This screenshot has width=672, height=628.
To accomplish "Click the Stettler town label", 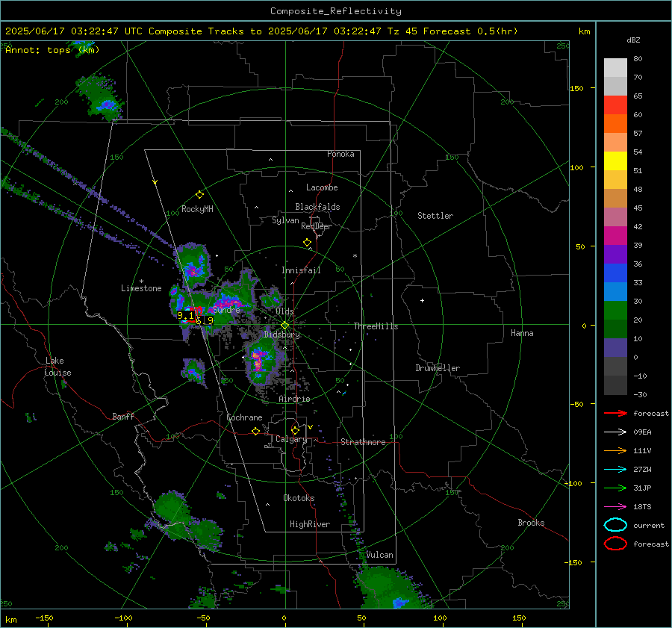I will coord(435,216).
